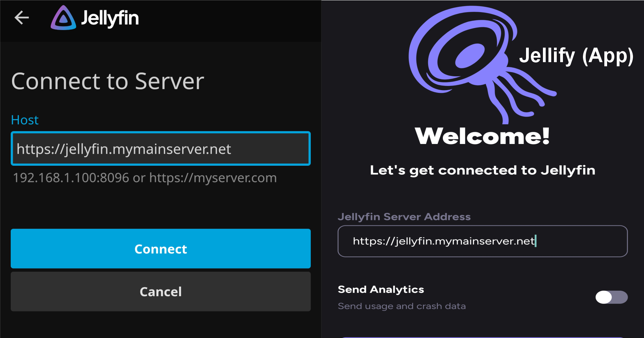Click "Let's get connected to Jellyfin" text

pyautogui.click(x=483, y=170)
